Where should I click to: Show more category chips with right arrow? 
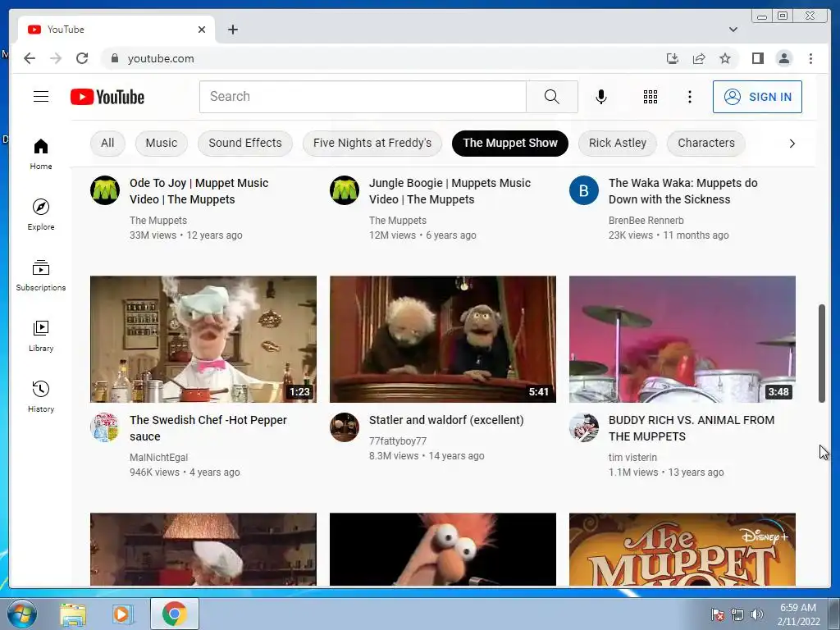click(792, 144)
